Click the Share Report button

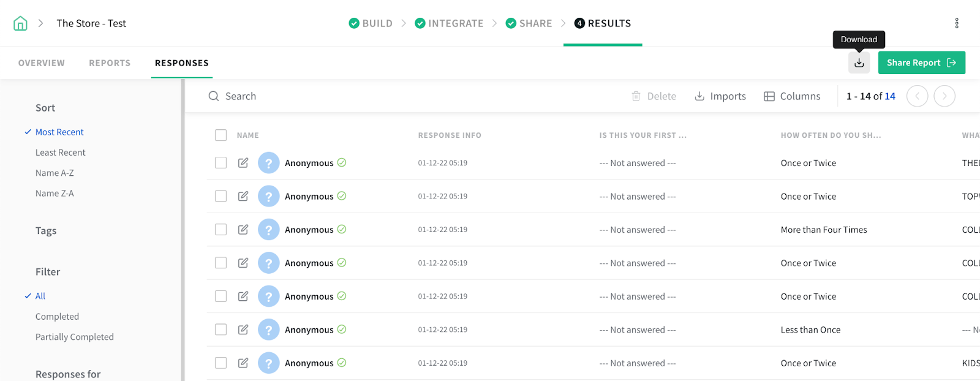(921, 62)
